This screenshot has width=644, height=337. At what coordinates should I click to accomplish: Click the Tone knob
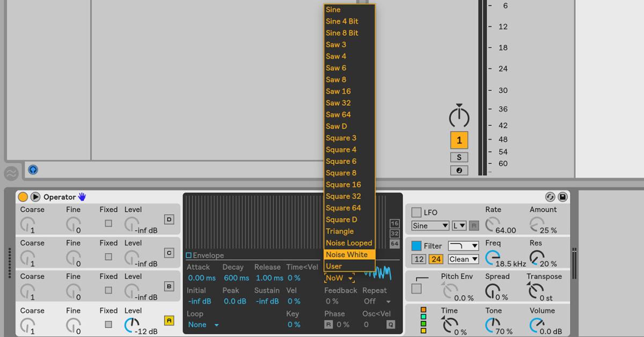tap(492, 325)
